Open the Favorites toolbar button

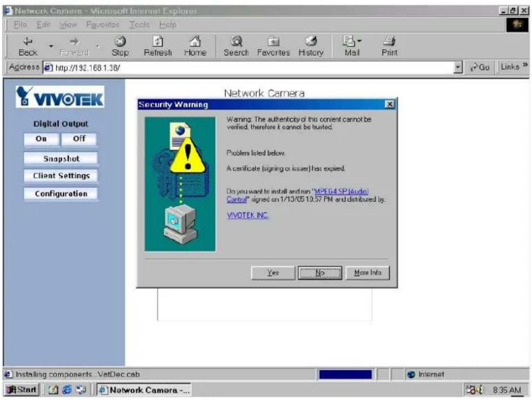pos(273,47)
